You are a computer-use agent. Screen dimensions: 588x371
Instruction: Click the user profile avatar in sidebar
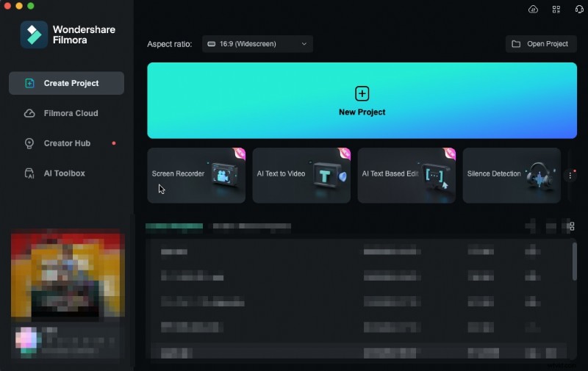(27, 339)
